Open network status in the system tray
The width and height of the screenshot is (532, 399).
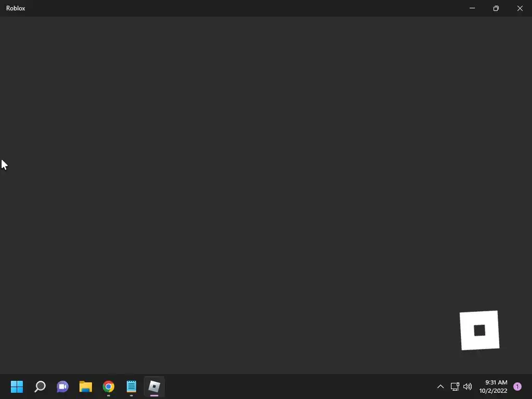pos(455,387)
